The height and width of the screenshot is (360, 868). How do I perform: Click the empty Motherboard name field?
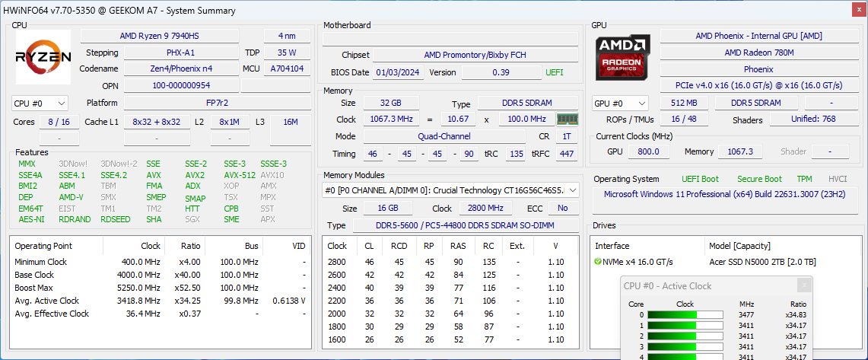point(450,38)
